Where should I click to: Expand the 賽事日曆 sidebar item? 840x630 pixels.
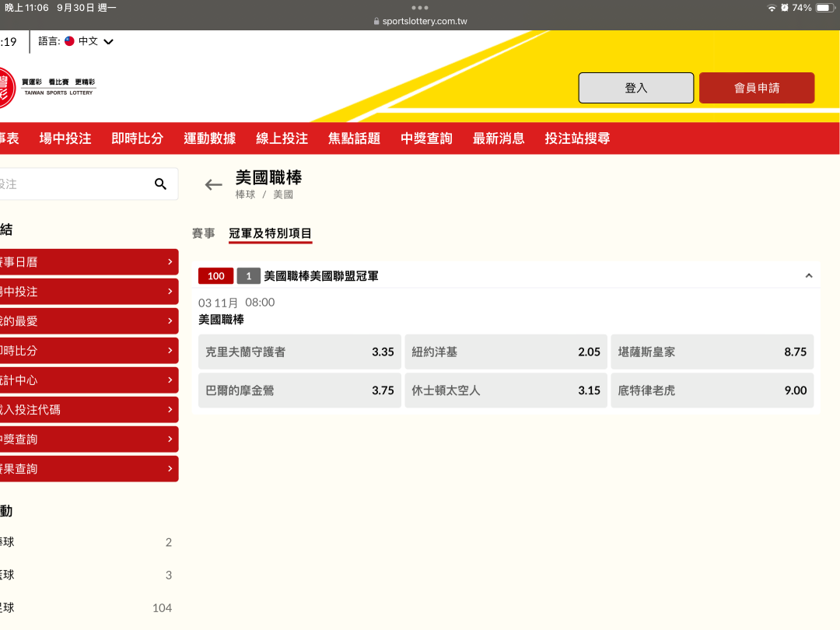click(89, 262)
